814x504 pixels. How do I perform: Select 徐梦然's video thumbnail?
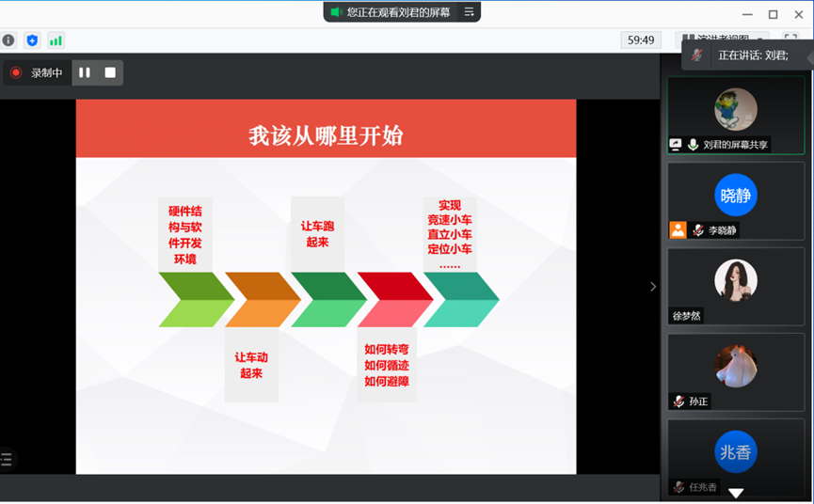[736, 282]
